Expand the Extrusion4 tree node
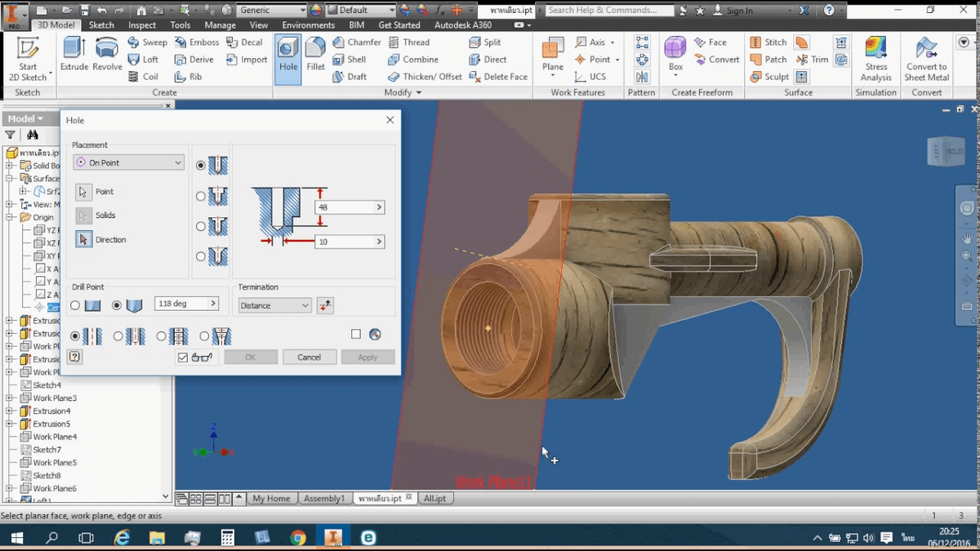This screenshot has height=551, width=980. [10, 411]
